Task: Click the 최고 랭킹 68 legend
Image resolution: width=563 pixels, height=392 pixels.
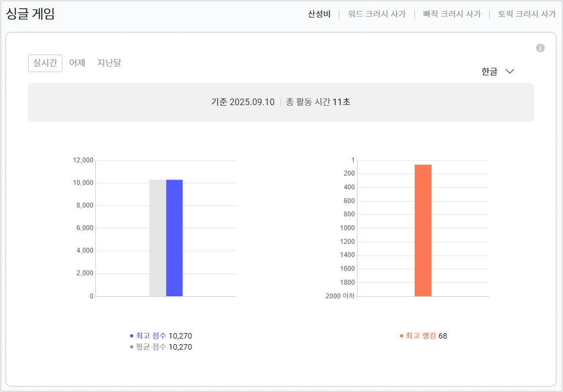Action: coord(423,336)
